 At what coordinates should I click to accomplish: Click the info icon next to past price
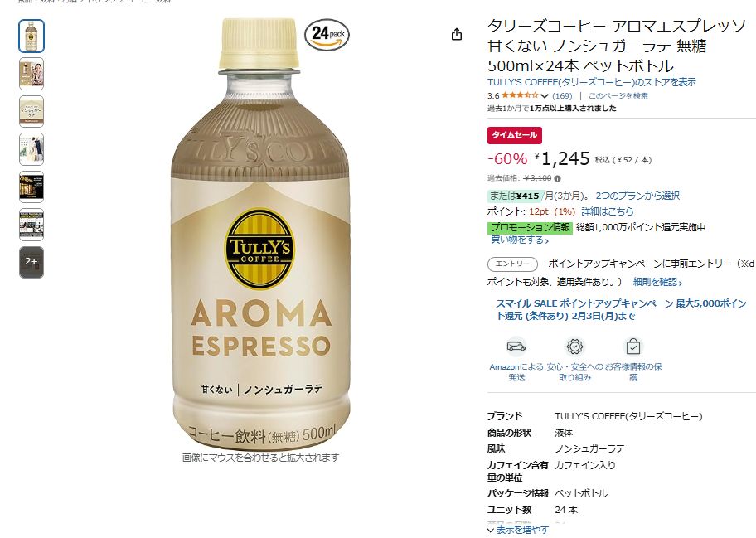coord(557,178)
